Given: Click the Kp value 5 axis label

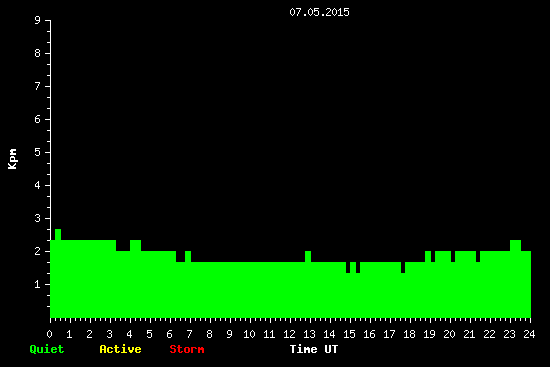Looking at the screenshot, I should (38, 152).
